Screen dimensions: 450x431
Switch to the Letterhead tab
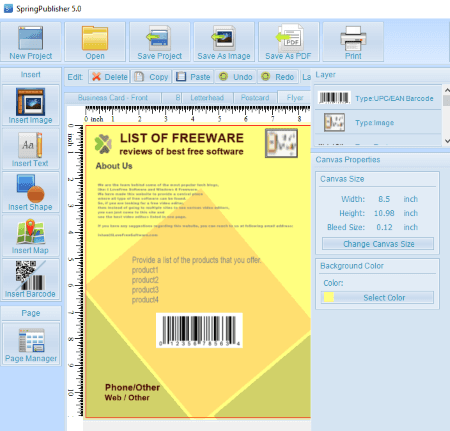(x=207, y=98)
